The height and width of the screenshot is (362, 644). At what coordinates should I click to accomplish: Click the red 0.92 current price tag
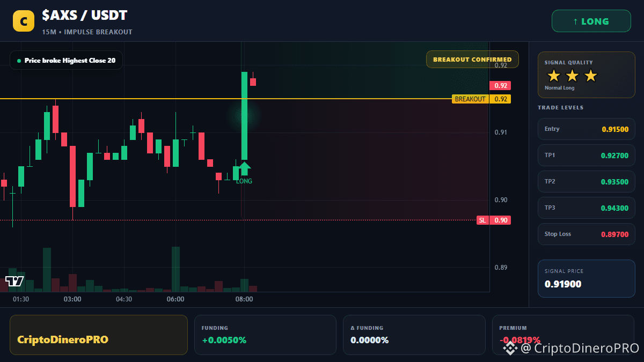click(500, 86)
